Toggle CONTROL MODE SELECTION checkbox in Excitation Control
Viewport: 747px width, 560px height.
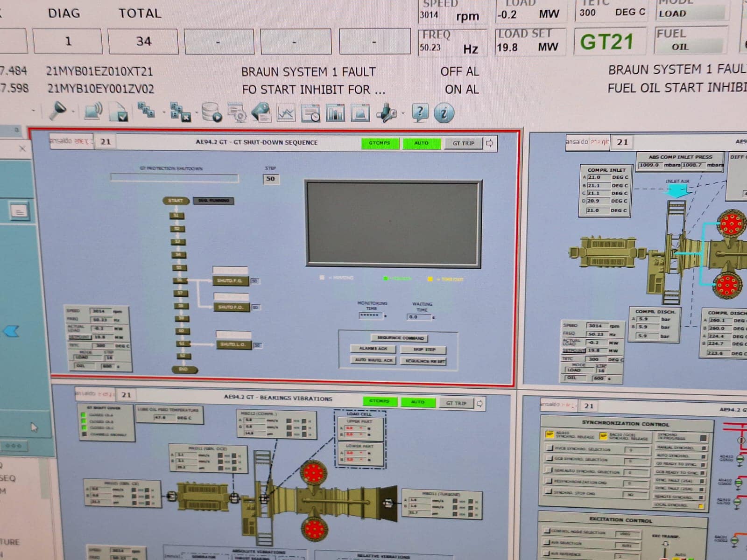[547, 531]
